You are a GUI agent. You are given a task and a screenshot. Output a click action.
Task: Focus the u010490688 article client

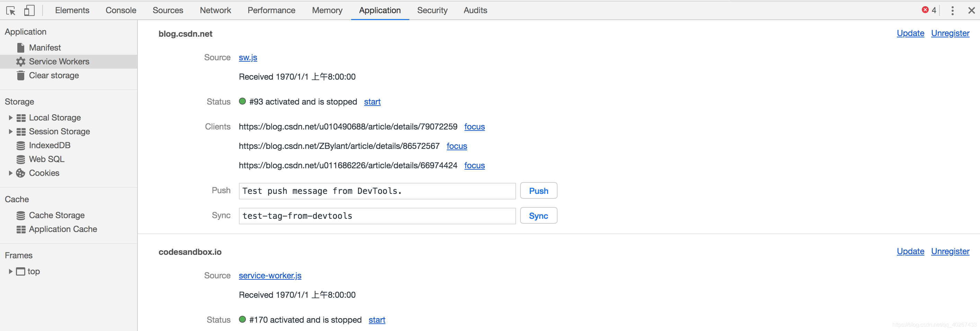tap(474, 127)
